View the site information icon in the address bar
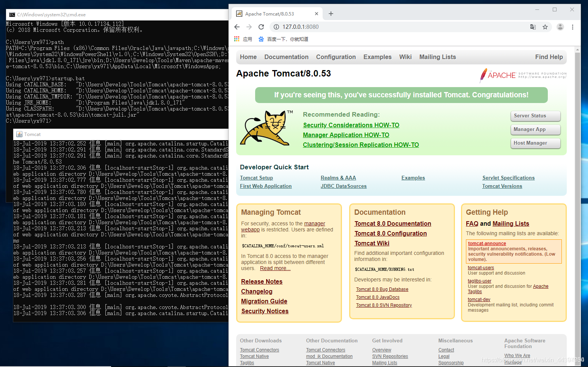The width and height of the screenshot is (588, 367). 276,27
